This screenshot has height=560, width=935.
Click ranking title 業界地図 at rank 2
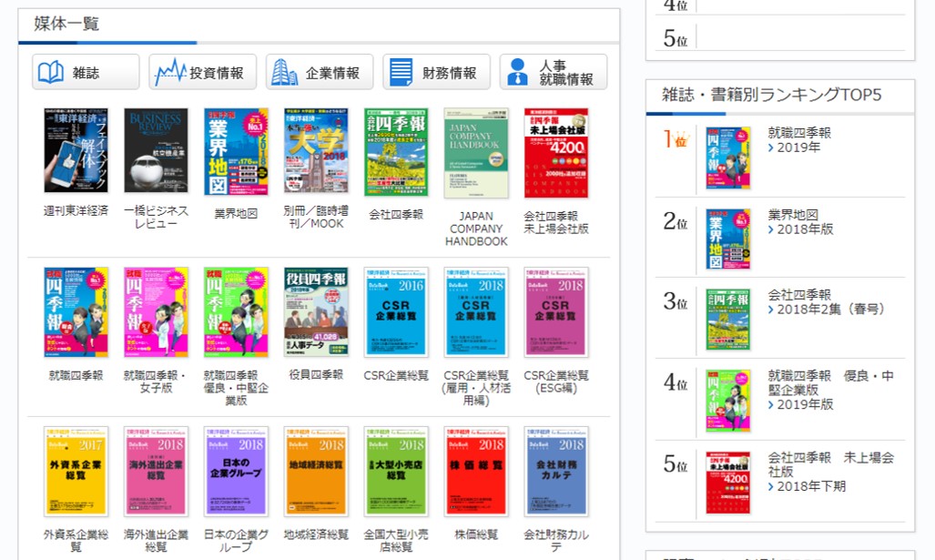(x=792, y=215)
